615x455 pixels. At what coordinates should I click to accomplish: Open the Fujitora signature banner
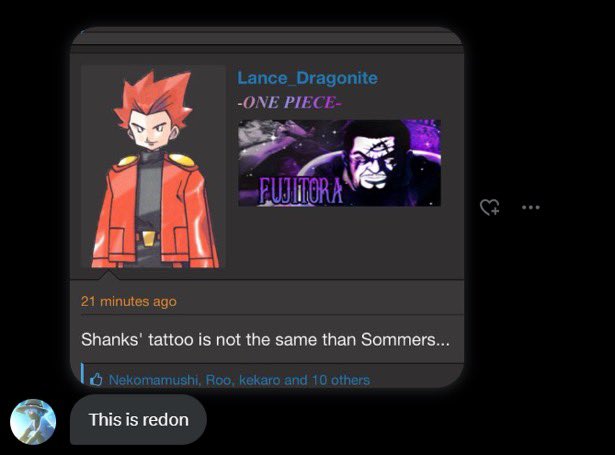click(x=339, y=163)
